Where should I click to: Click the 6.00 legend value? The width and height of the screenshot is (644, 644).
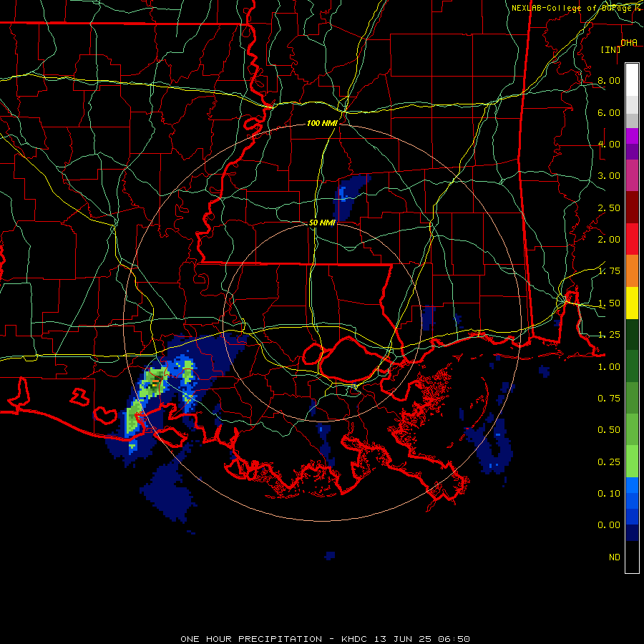(x=609, y=112)
